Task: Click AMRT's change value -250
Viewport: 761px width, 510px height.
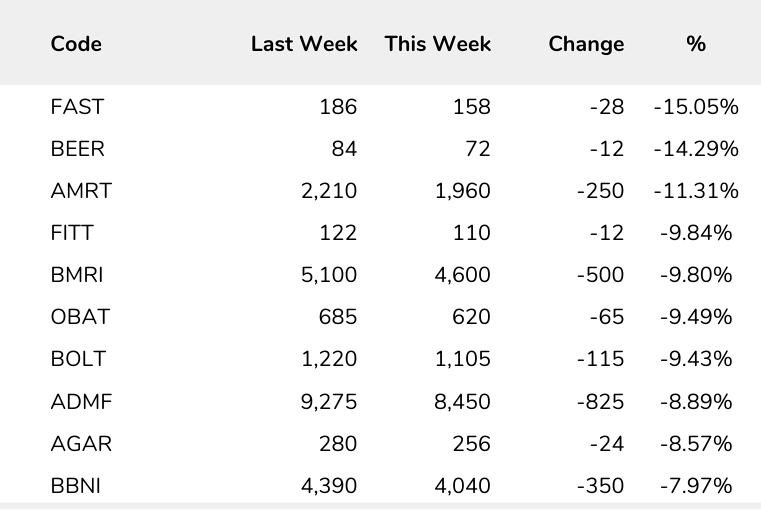Action: pos(600,192)
